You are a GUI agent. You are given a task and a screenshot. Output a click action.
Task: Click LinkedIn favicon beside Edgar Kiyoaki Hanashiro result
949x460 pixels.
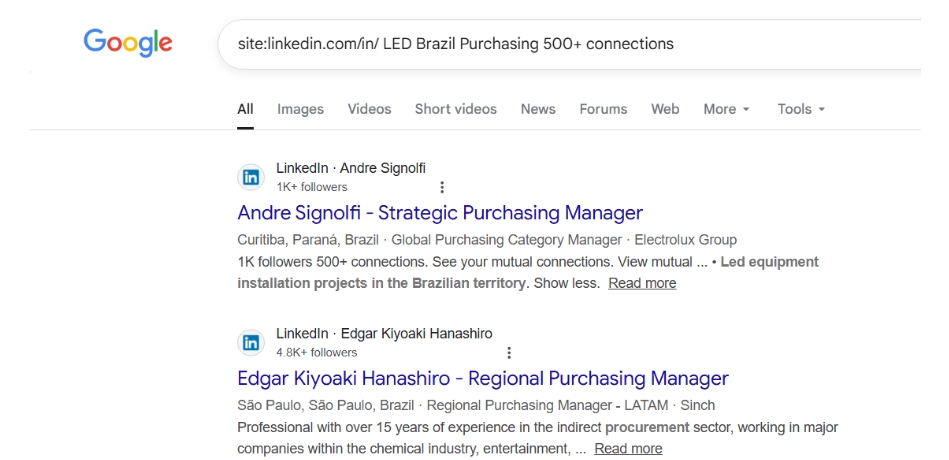(x=250, y=342)
